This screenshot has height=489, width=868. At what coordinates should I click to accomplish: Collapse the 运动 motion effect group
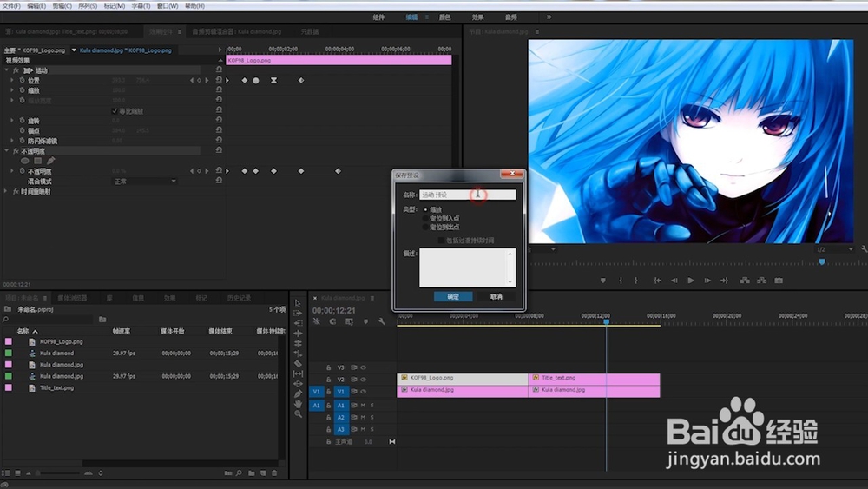7,70
